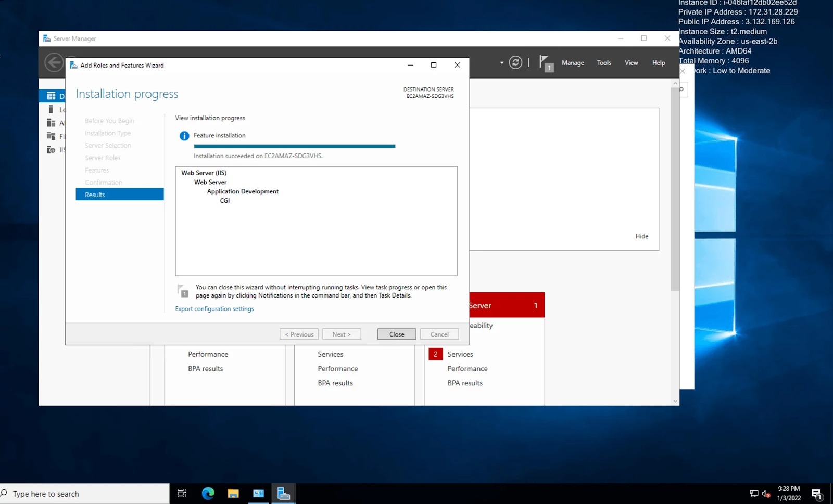Open the Tools menu
Screen dimensions: 833x504
(x=604, y=63)
